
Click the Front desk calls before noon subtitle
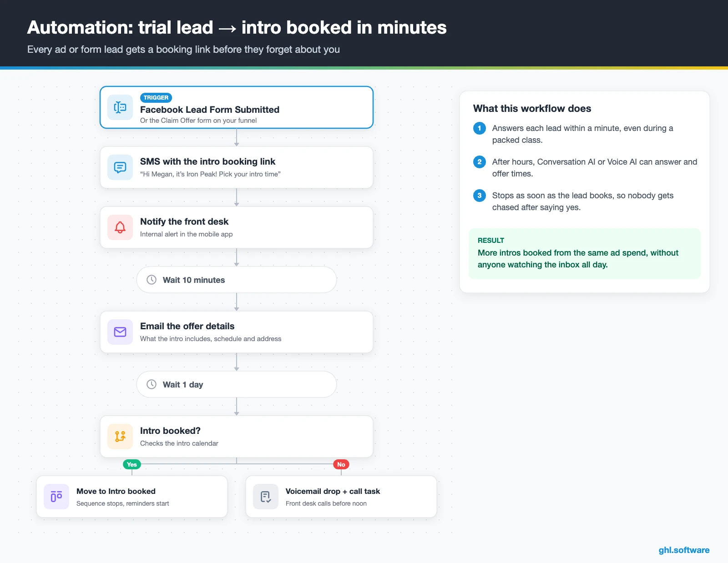[326, 503]
